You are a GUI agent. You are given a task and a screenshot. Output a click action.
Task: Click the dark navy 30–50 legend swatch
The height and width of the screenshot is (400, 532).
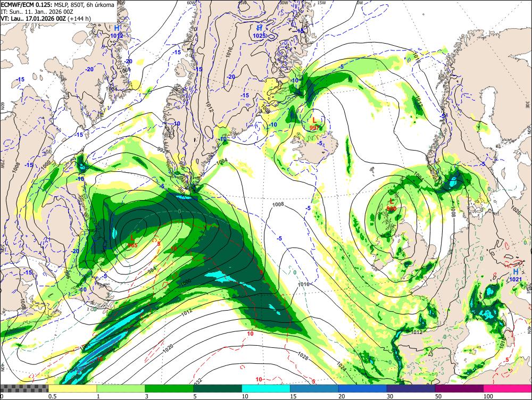(x=411, y=388)
